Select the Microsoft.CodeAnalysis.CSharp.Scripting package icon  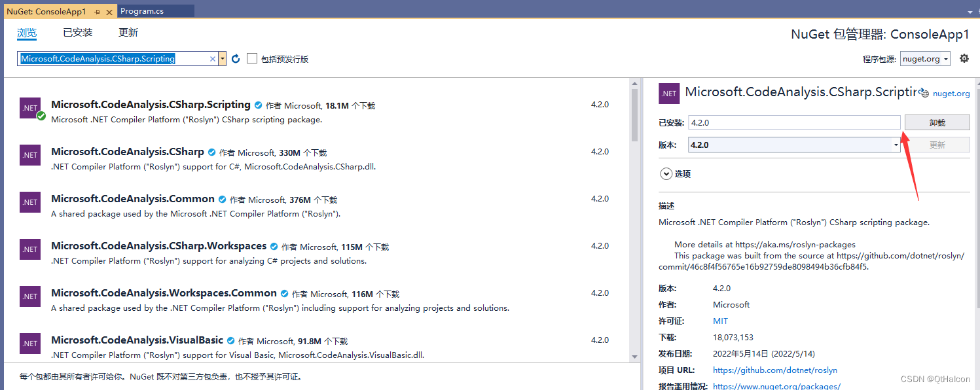click(31, 108)
